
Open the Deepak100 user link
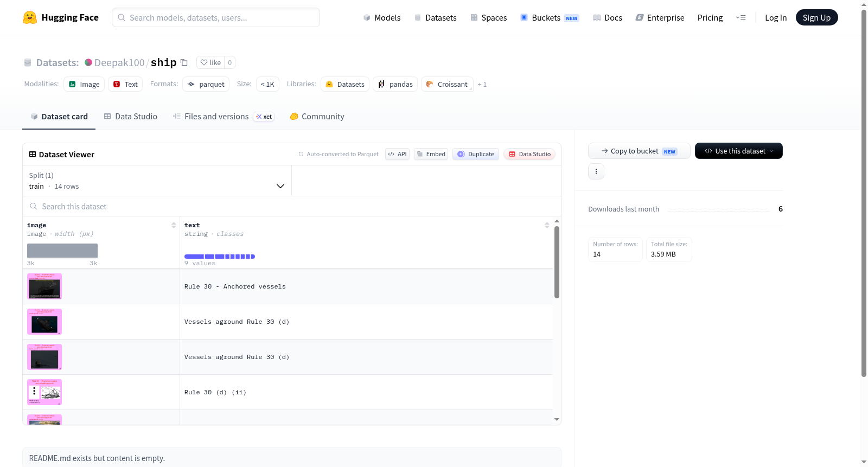(119, 62)
